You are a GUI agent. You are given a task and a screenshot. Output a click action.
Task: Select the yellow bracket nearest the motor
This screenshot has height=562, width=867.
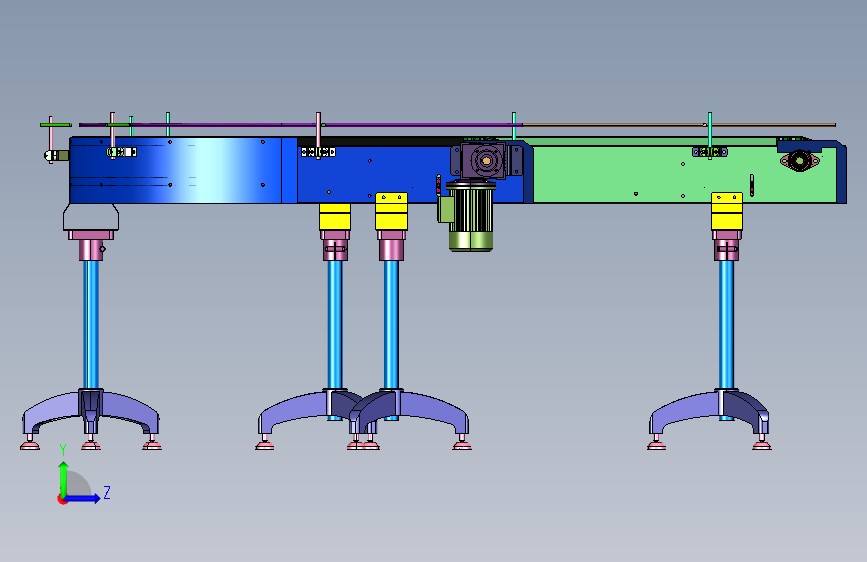point(391,211)
